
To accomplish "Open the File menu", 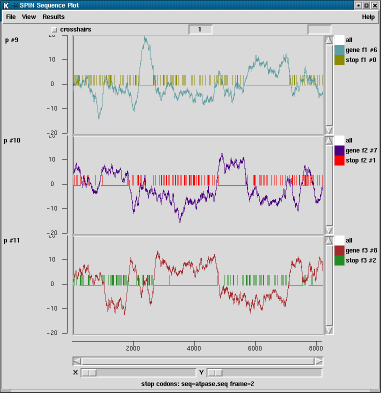I will (11, 17).
